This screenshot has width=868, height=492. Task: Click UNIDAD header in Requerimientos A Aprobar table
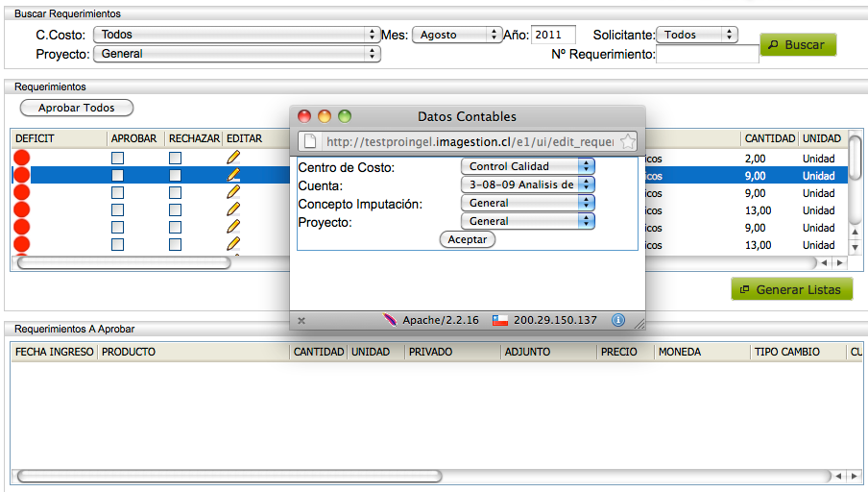pos(375,352)
